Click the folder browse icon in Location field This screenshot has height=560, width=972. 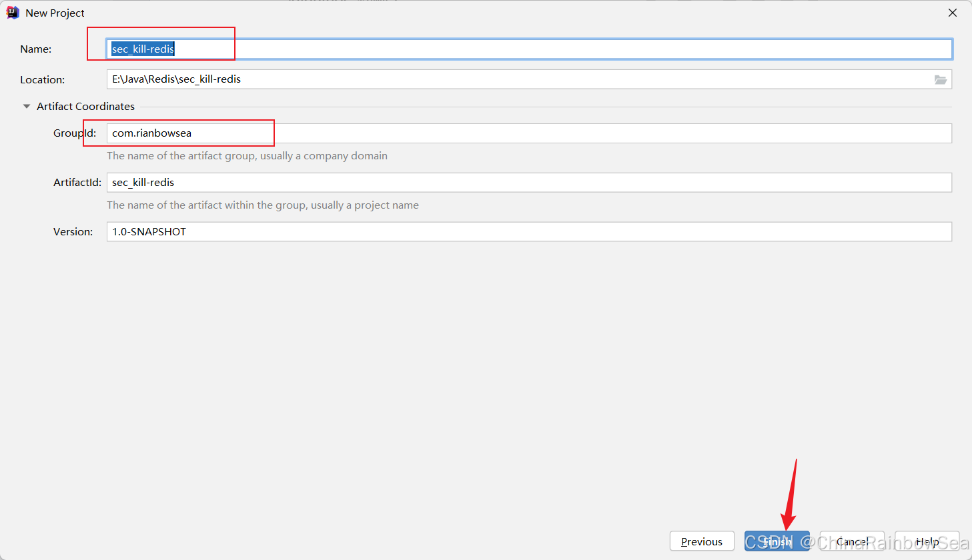click(940, 79)
